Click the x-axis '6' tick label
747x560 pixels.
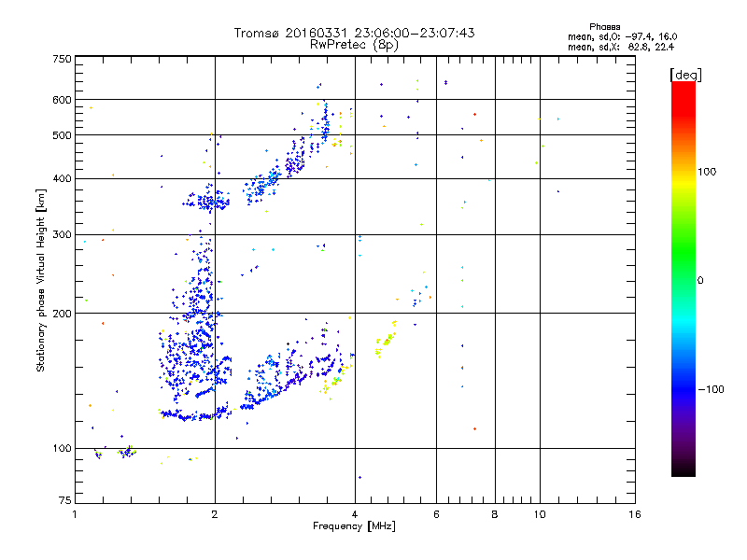click(x=436, y=514)
